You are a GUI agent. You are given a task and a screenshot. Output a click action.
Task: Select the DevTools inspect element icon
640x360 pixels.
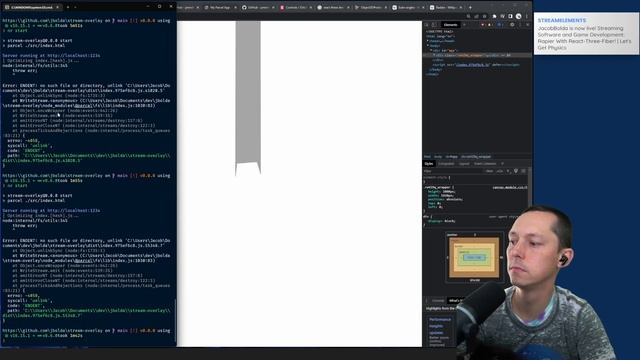(427, 25)
